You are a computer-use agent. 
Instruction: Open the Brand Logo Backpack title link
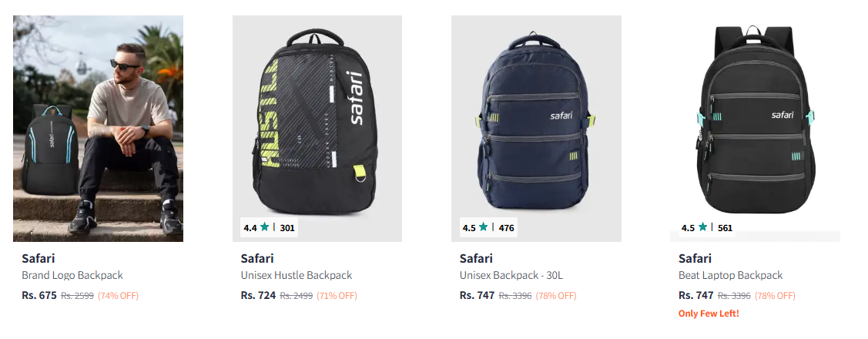(x=72, y=275)
